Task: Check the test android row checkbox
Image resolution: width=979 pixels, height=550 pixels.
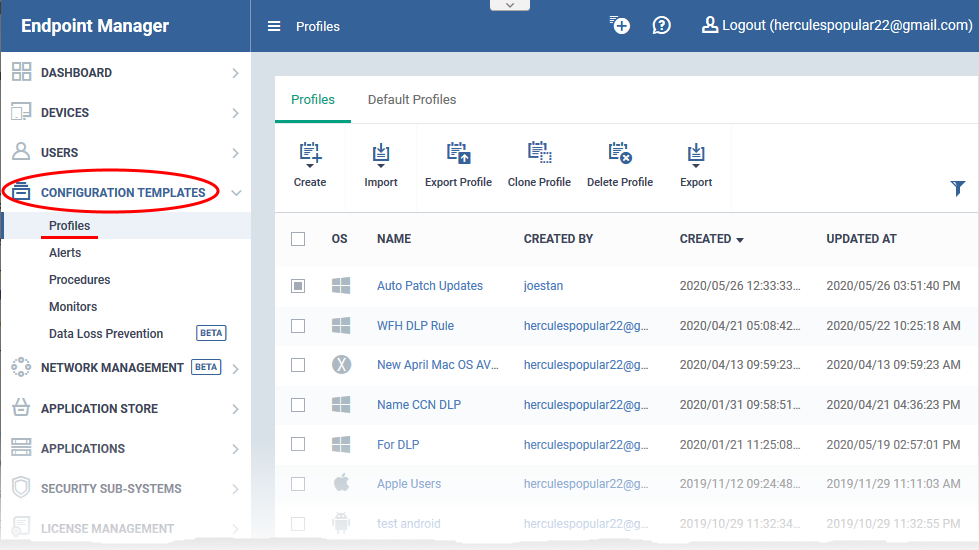Action: (x=298, y=524)
